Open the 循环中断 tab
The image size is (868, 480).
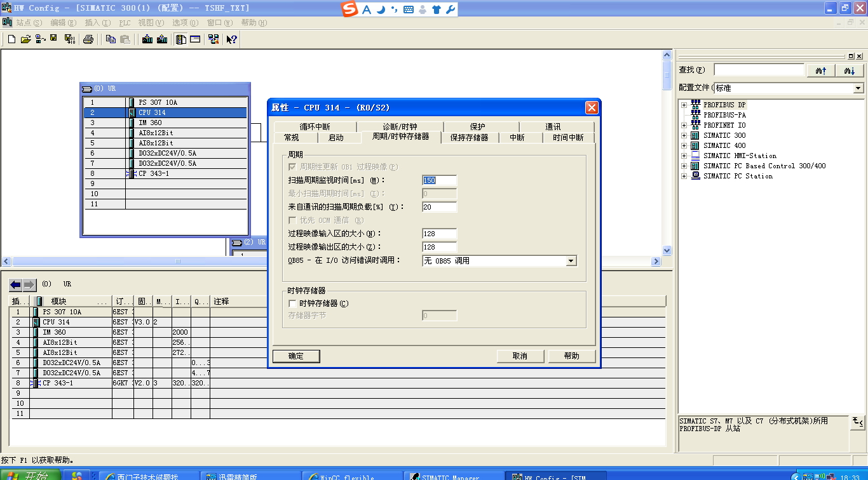point(315,126)
